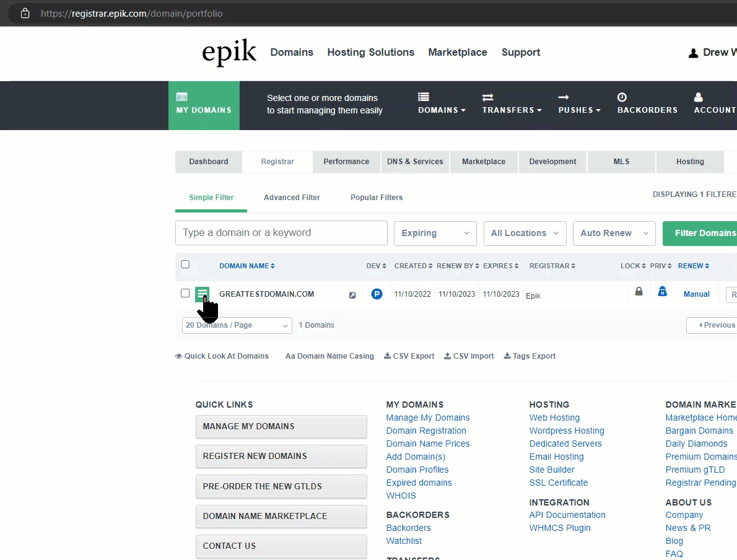The width and height of the screenshot is (737, 560).
Task: Open BACKORDERS in the navbar
Action: pos(647,104)
